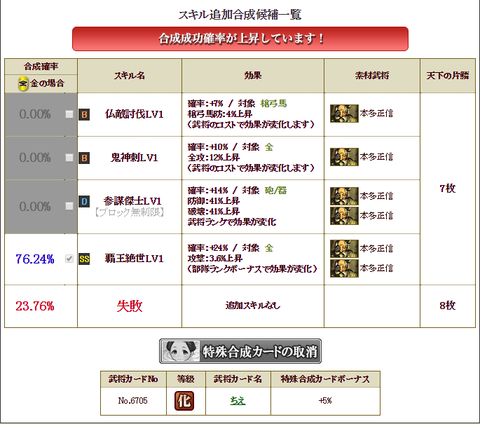Select skill name 仏敵討伐LV1

click(134, 114)
